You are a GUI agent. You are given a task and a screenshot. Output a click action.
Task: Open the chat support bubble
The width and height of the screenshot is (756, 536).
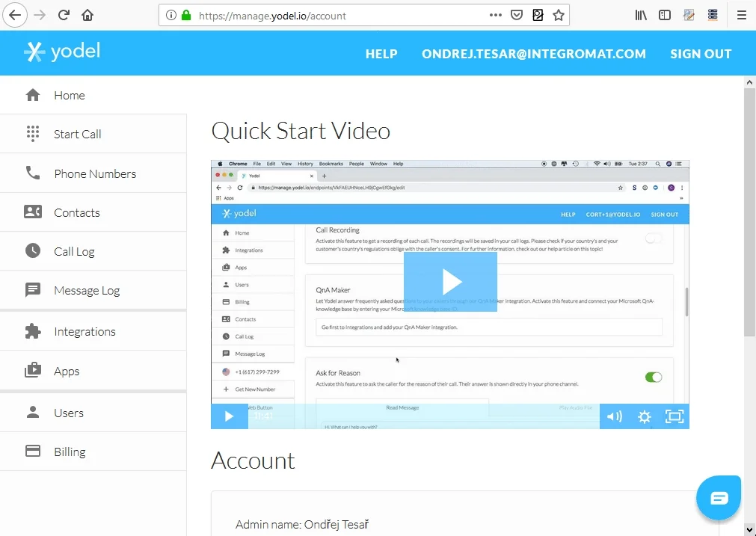pos(719,497)
